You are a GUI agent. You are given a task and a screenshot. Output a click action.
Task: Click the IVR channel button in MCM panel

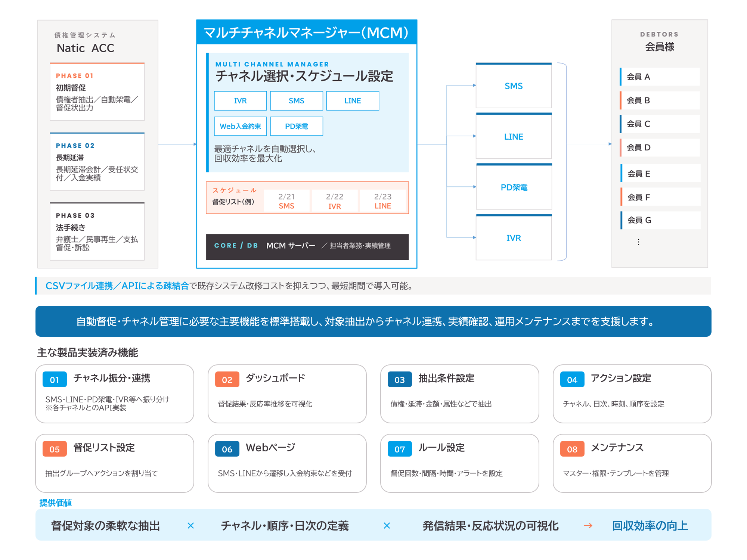(x=240, y=101)
